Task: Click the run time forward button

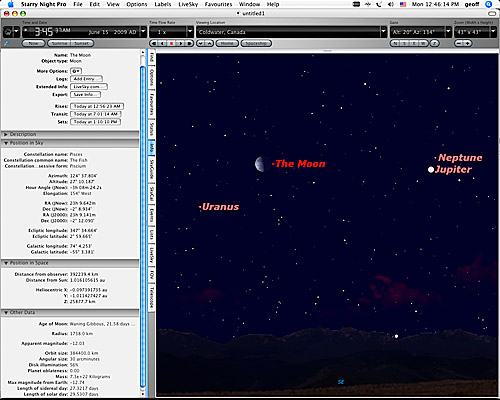Action: tap(190, 43)
